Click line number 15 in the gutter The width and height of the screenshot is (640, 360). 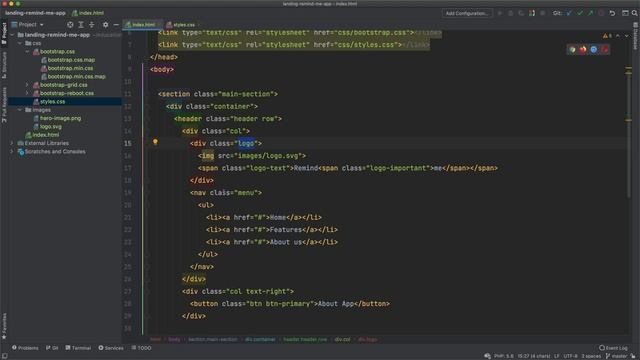[x=128, y=143]
